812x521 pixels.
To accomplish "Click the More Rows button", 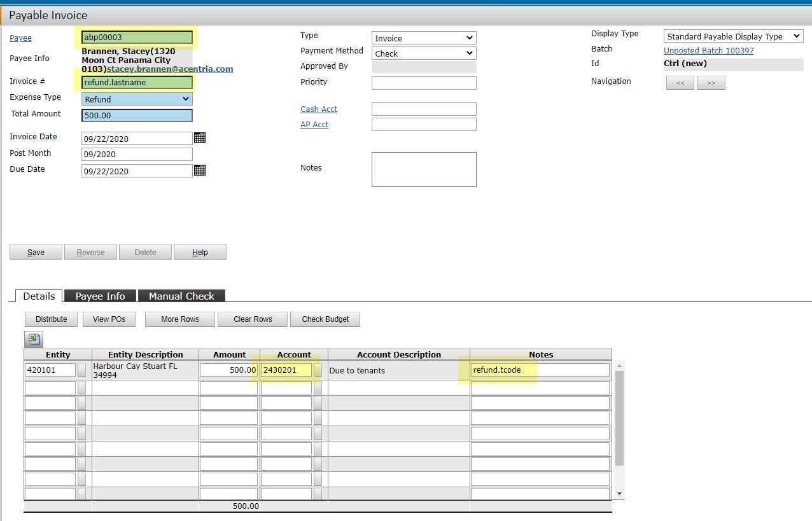I will pyautogui.click(x=180, y=319).
